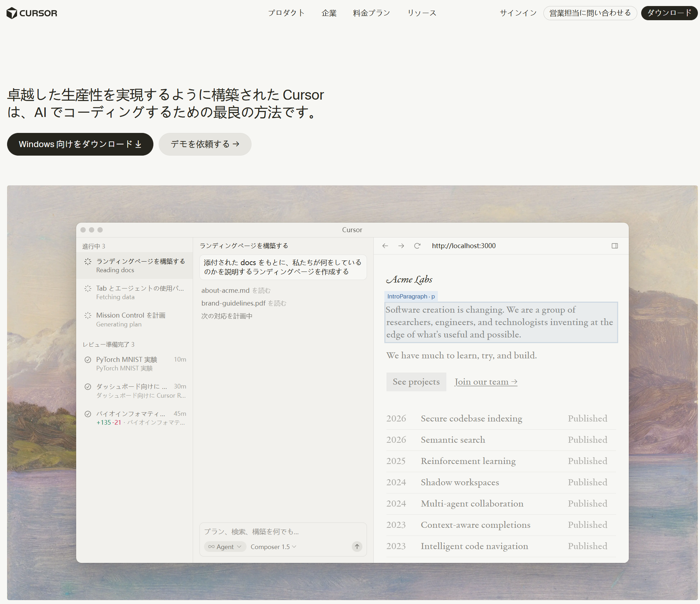Viewport: 700px width, 604px height.
Task: Click the back arrow in the browser preview
Action: 385,246
